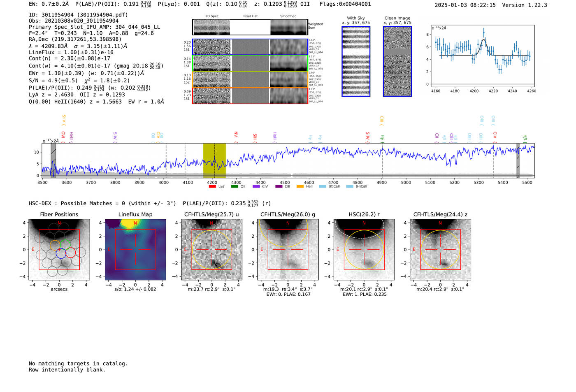Screen dimensions: 576x392
Task: Click the orange CIII line marker
Action: pyautogui.click(x=382, y=121)
